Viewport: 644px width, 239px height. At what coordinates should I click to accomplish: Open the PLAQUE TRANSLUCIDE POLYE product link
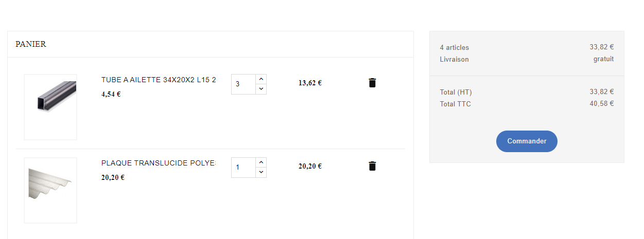[159, 163]
